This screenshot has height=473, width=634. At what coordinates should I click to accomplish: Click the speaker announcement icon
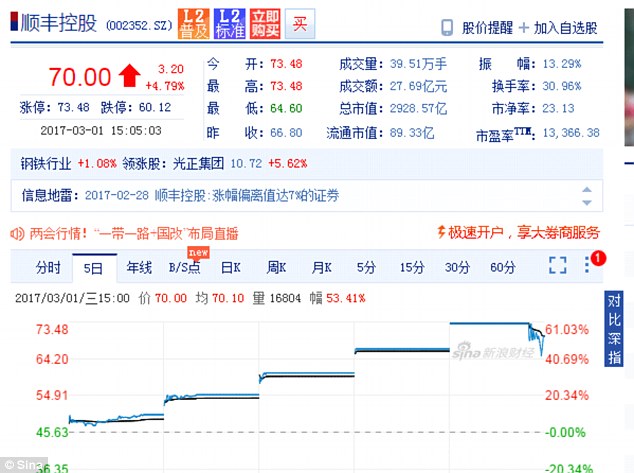[15, 233]
